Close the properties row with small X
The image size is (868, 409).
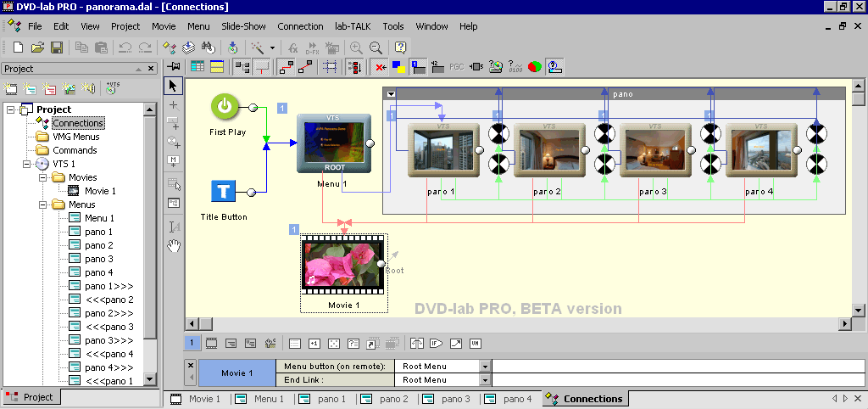[x=191, y=365]
